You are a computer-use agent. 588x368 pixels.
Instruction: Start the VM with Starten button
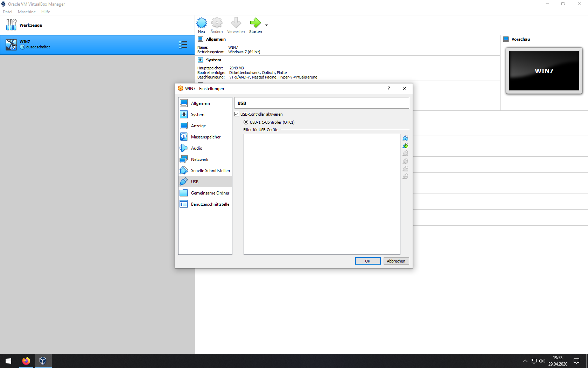click(255, 25)
